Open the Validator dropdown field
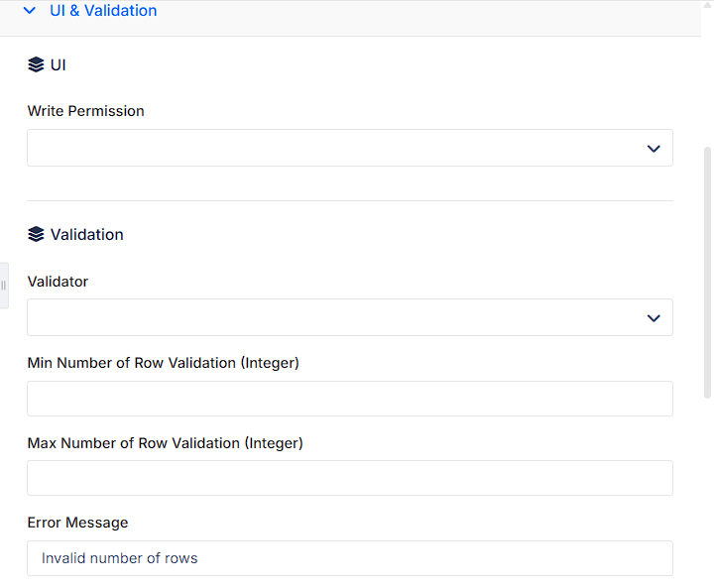714x588 pixels. pos(350,317)
